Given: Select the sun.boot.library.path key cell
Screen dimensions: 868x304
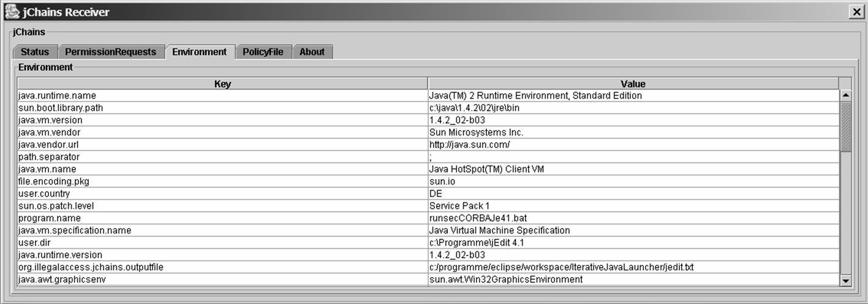Looking at the screenshot, I should [222, 108].
